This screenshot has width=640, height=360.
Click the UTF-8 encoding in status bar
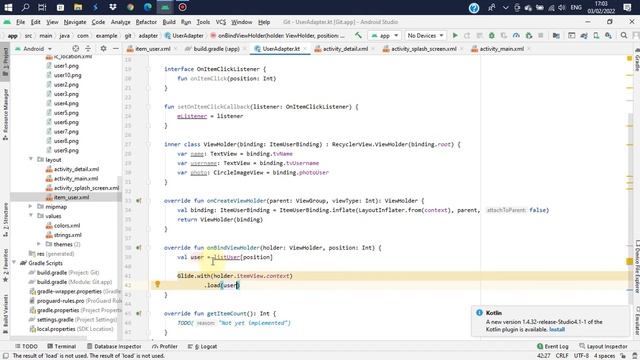[581, 356]
